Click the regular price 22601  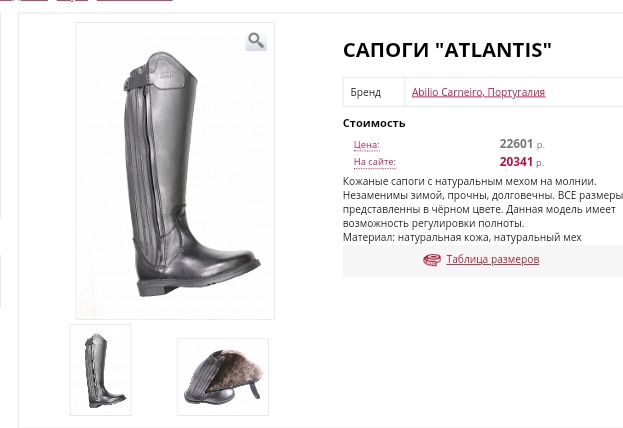(x=516, y=144)
